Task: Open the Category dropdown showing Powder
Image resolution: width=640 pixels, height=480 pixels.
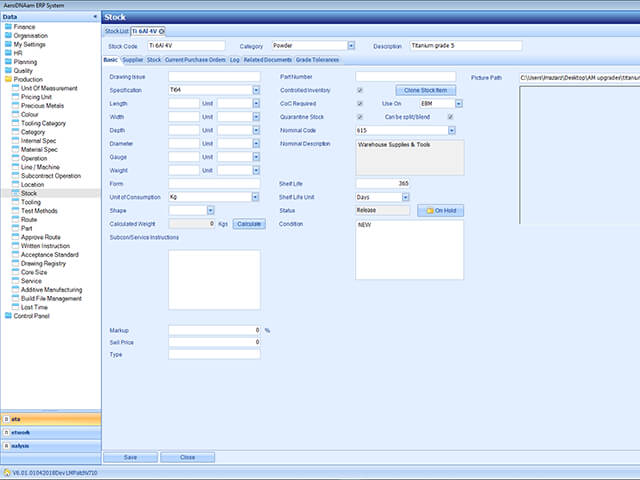Action: (351, 46)
